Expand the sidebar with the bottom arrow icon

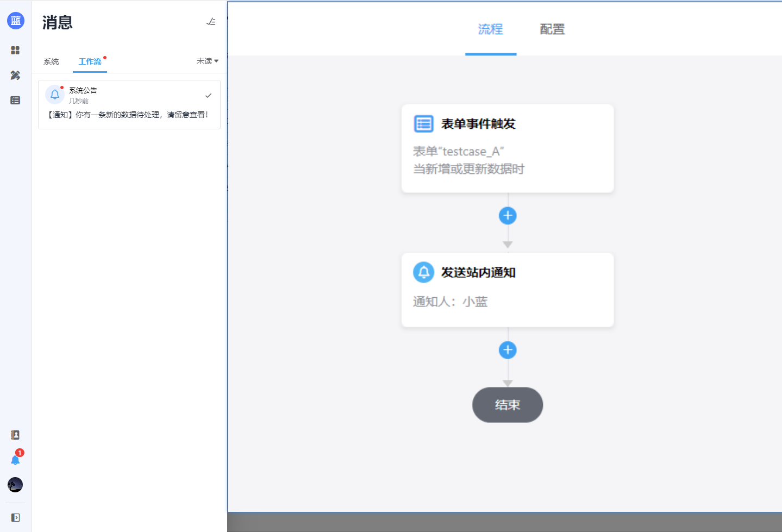point(15,517)
